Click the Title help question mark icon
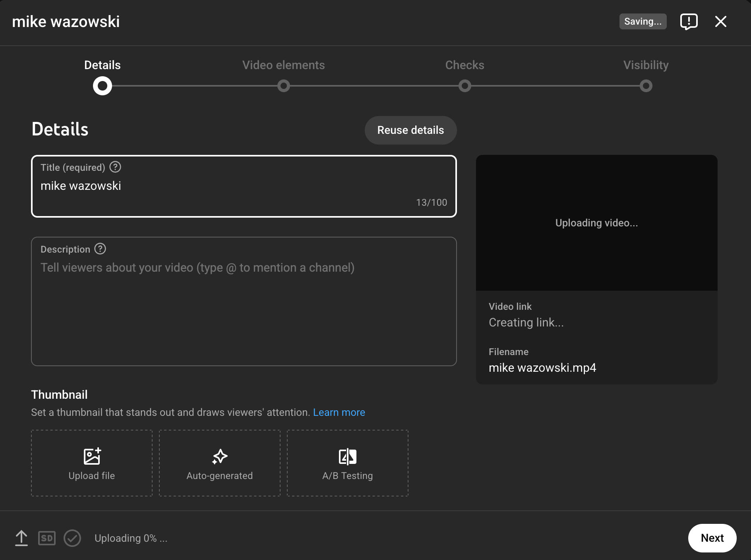 tap(115, 167)
